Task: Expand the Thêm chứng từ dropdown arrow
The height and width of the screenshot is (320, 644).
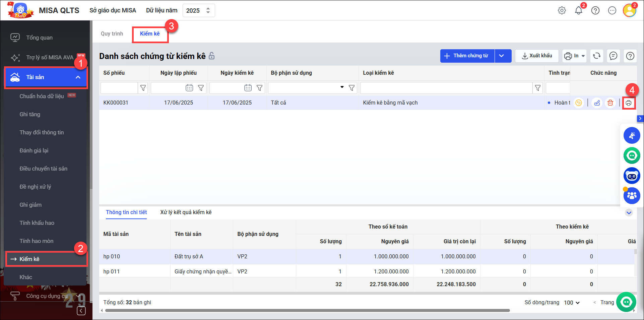Action: click(502, 56)
